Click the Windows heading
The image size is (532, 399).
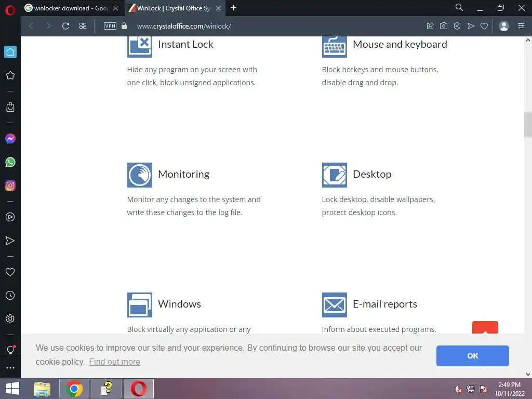pyautogui.click(x=179, y=304)
